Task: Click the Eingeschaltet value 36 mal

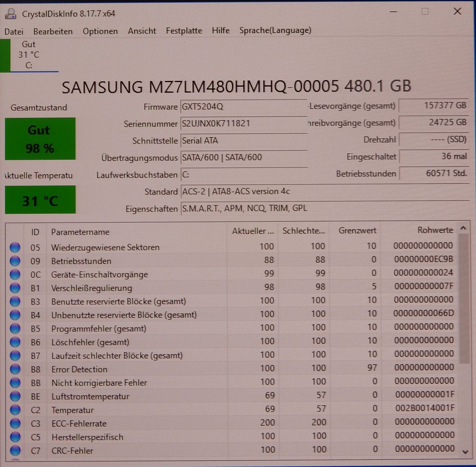Action: point(434,156)
